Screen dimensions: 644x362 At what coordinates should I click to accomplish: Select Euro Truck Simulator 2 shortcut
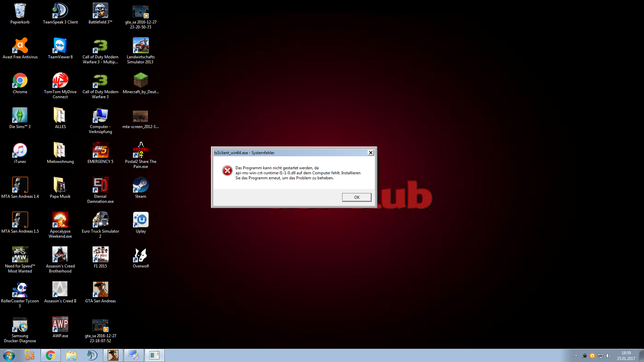100,225
